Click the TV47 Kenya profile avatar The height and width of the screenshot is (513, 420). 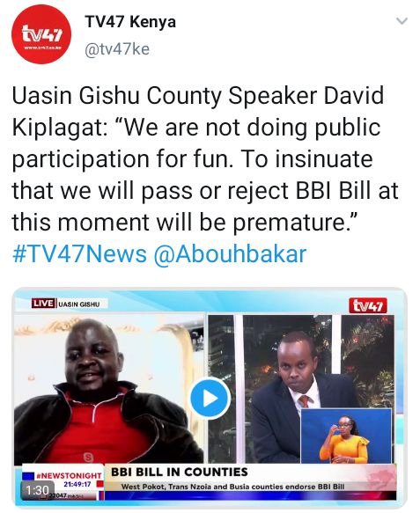41,34
